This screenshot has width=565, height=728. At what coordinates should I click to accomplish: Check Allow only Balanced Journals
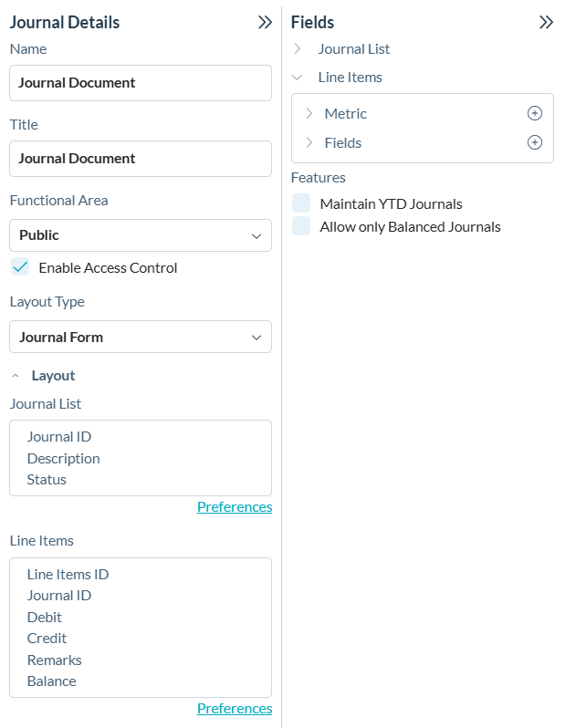tap(301, 226)
